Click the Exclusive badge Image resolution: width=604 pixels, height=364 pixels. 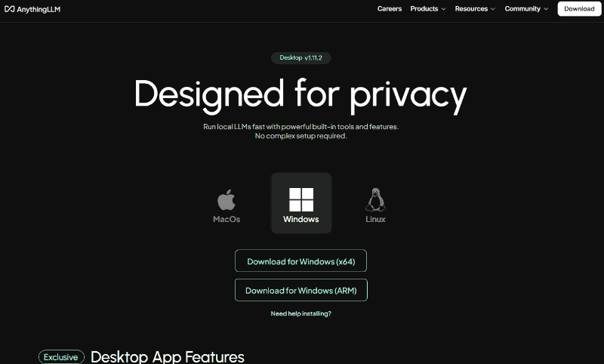click(61, 357)
